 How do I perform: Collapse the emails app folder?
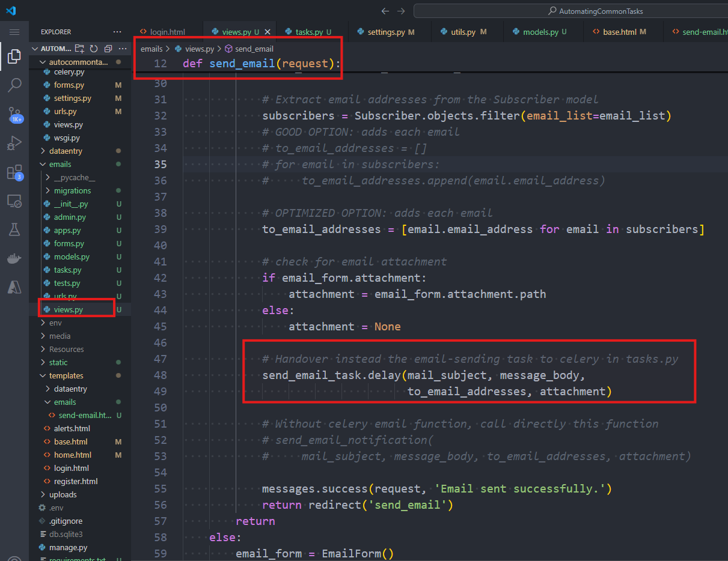tap(80, 164)
